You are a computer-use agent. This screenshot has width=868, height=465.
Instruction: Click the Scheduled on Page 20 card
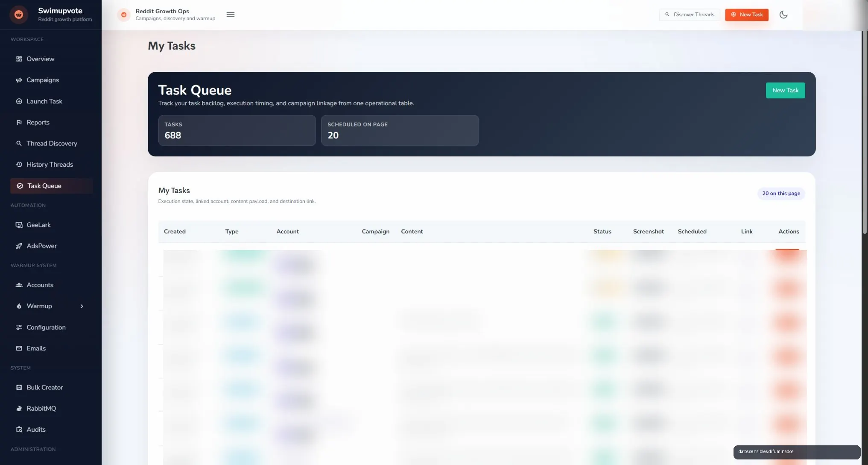(x=400, y=130)
